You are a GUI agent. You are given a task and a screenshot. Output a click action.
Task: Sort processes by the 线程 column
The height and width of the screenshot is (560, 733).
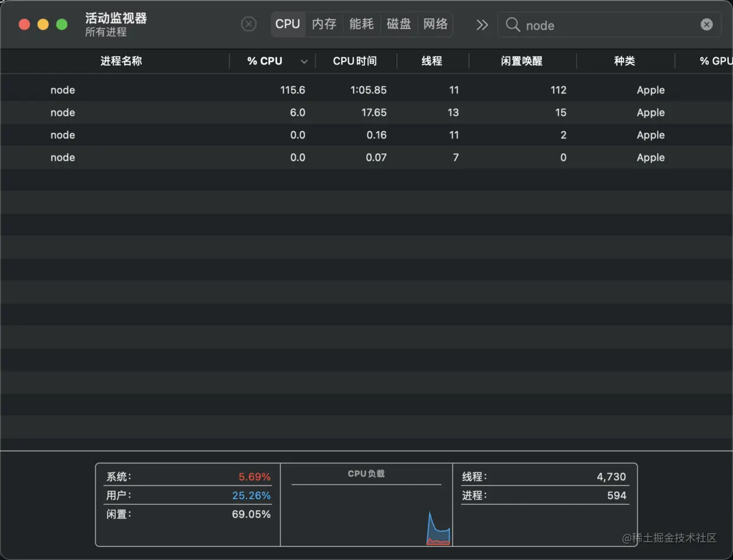click(x=433, y=60)
